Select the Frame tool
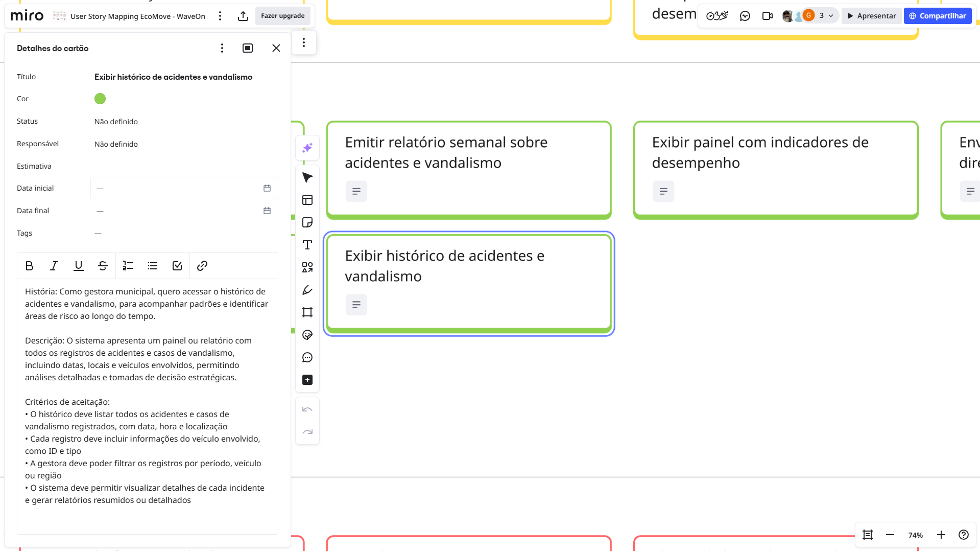980x551 pixels. pyautogui.click(x=307, y=312)
